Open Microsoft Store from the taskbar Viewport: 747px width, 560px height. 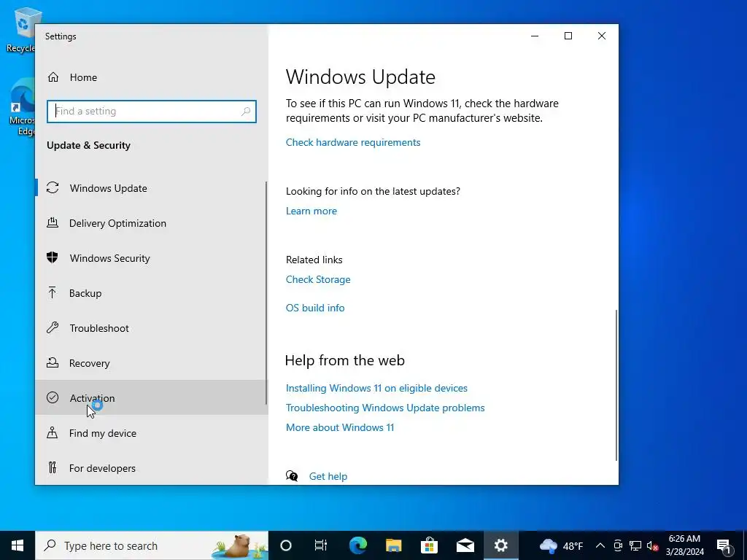pyautogui.click(x=429, y=545)
